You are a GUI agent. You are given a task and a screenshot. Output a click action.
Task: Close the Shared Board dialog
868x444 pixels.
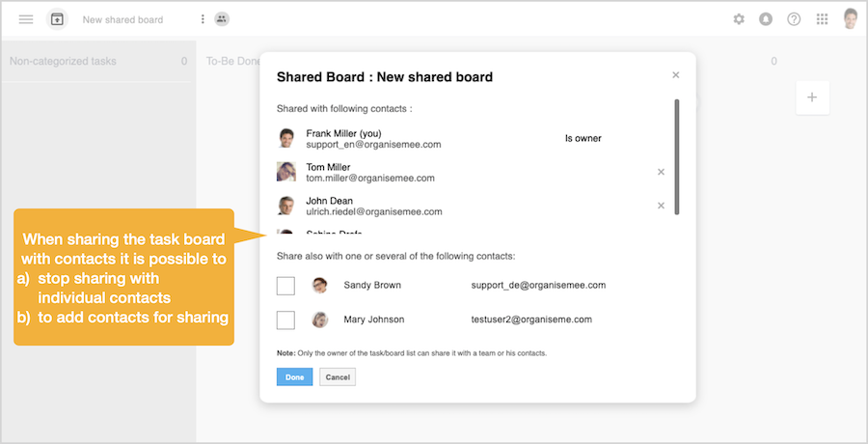pyautogui.click(x=675, y=75)
